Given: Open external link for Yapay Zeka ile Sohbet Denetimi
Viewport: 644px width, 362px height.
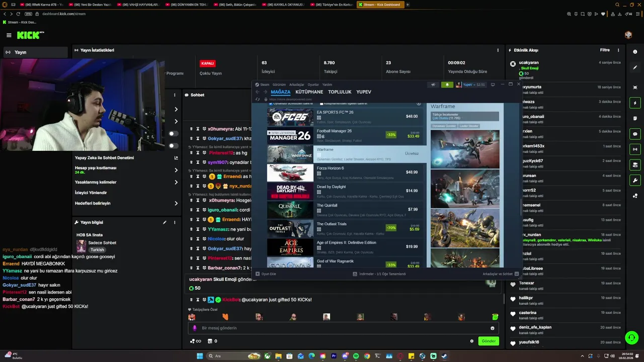Looking at the screenshot, I should point(176,158).
